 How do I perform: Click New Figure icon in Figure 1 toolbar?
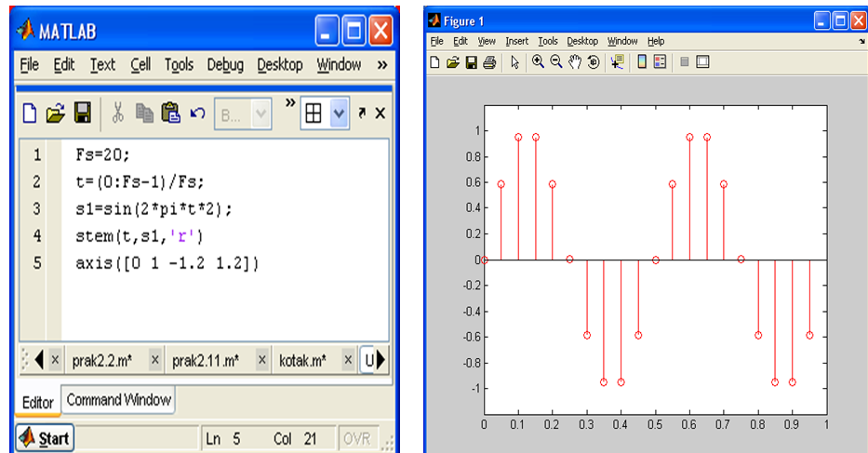point(435,62)
